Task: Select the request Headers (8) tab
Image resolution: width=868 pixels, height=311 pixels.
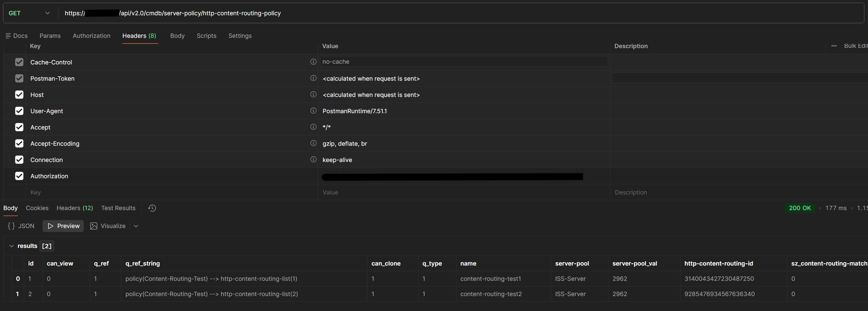Action: [x=140, y=36]
